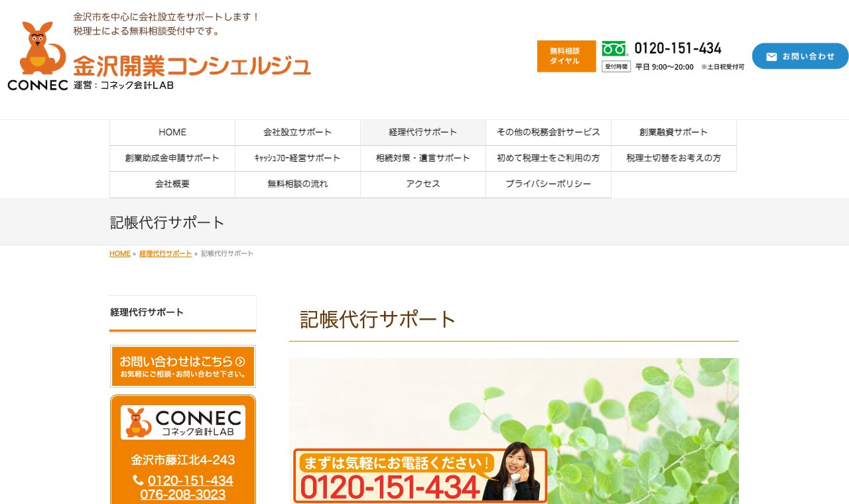Open ｷｬｯｼｭﾌﾛｰ経営サポート menu item
Image resolution: width=849 pixels, height=504 pixels.
(298, 158)
